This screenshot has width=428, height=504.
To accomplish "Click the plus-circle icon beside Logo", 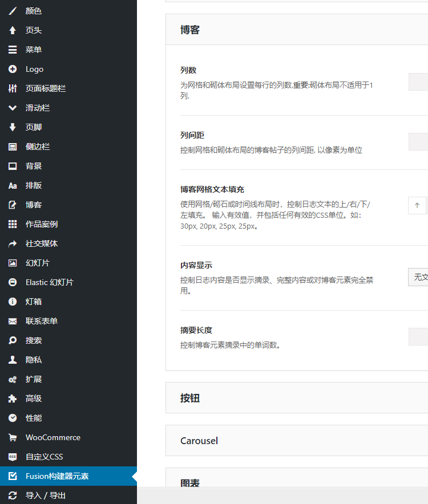I will (x=13, y=69).
